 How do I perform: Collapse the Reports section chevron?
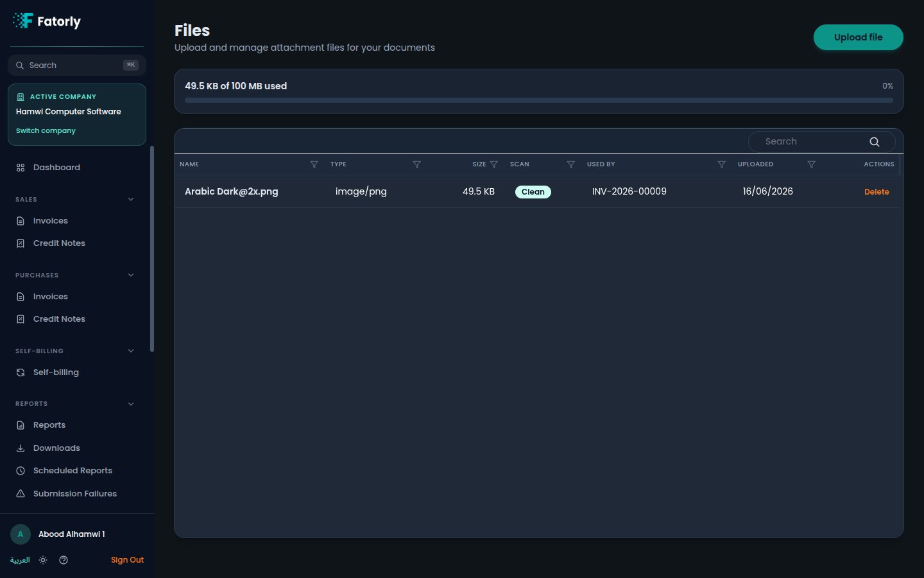[x=131, y=404]
